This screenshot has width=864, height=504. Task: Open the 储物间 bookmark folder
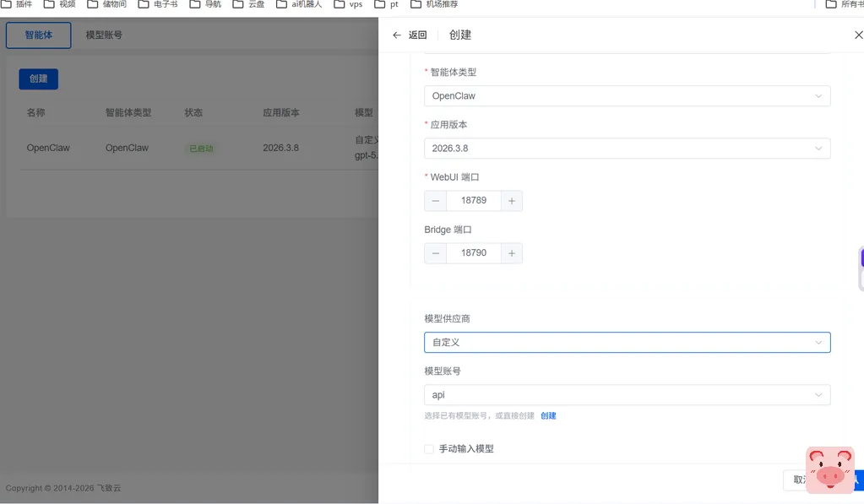[107, 4]
